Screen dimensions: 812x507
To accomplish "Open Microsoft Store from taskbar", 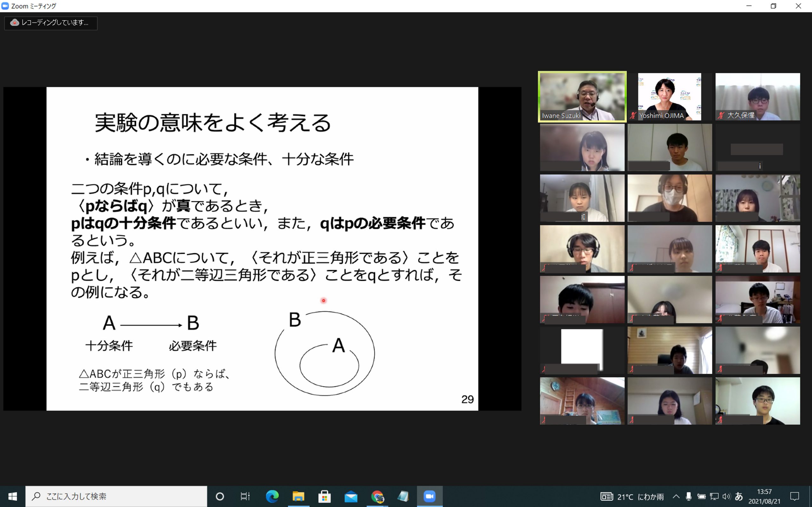I will coord(324,496).
